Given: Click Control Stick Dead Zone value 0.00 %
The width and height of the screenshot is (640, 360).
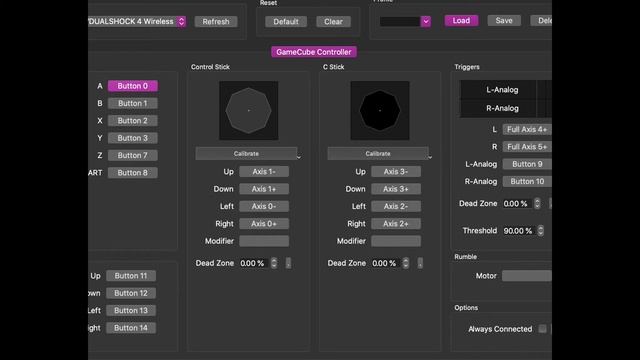Looking at the screenshot, I should (253, 263).
